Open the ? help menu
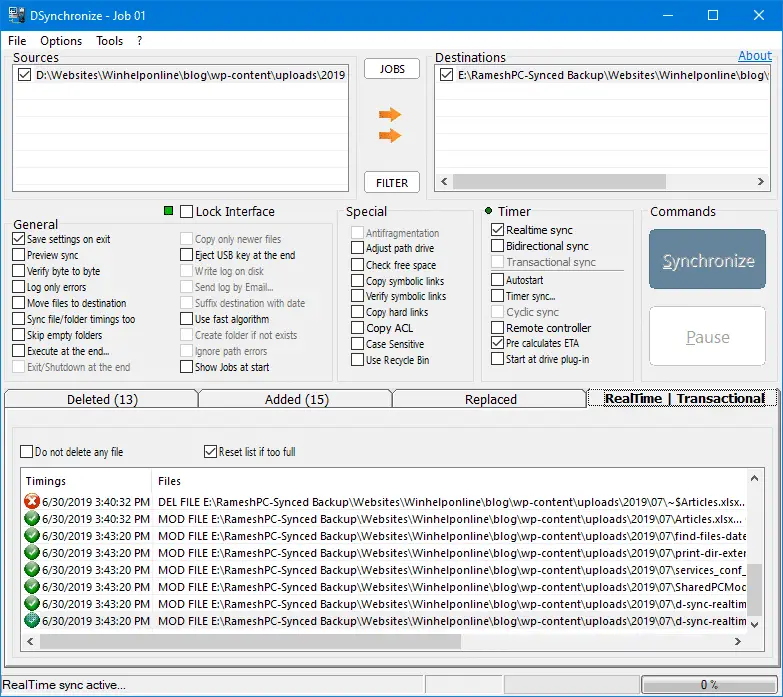 [139, 40]
